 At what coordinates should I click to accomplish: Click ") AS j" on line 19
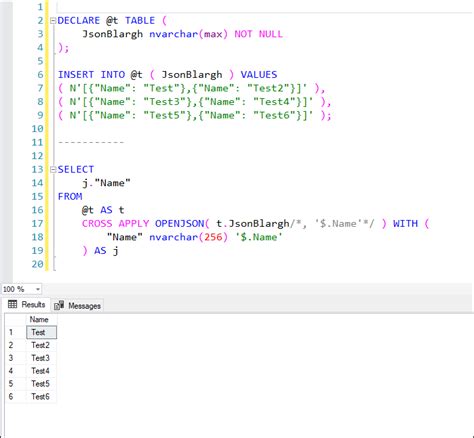(100, 251)
